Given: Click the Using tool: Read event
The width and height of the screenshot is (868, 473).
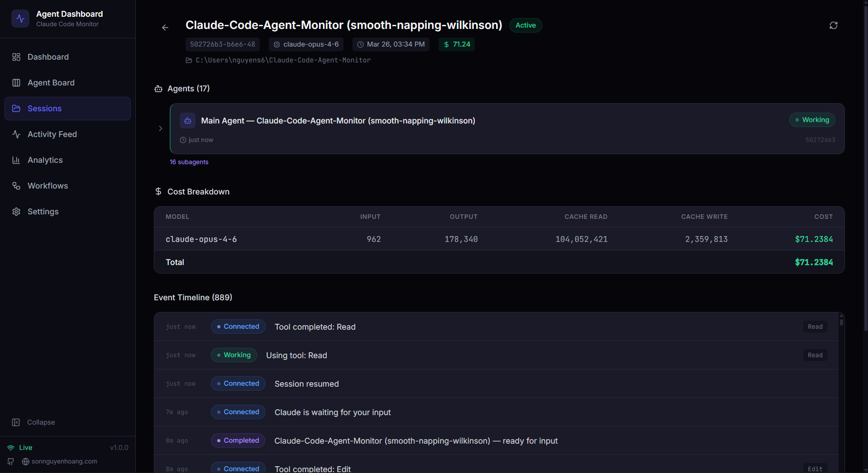Looking at the screenshot, I should point(296,355).
